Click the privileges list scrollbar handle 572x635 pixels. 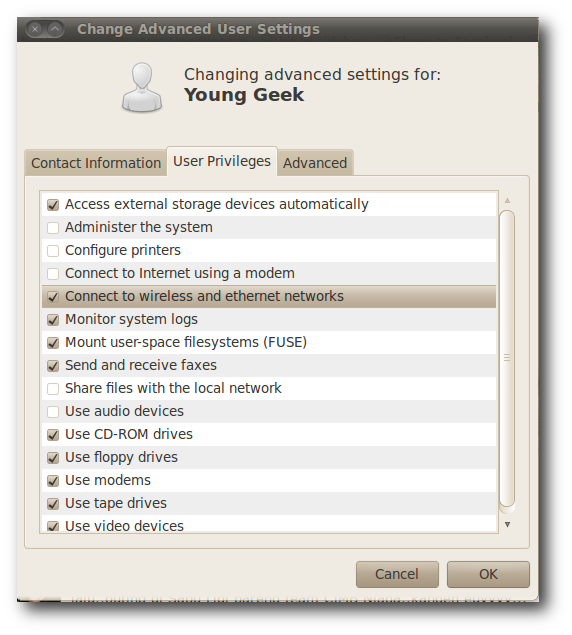pos(507,358)
